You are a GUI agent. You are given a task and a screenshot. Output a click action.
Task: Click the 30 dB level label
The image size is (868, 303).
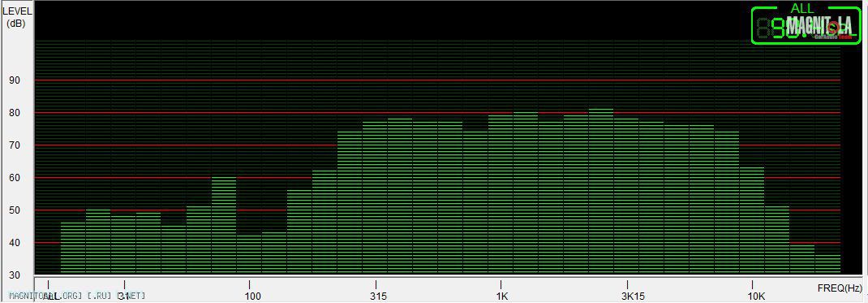(15, 275)
